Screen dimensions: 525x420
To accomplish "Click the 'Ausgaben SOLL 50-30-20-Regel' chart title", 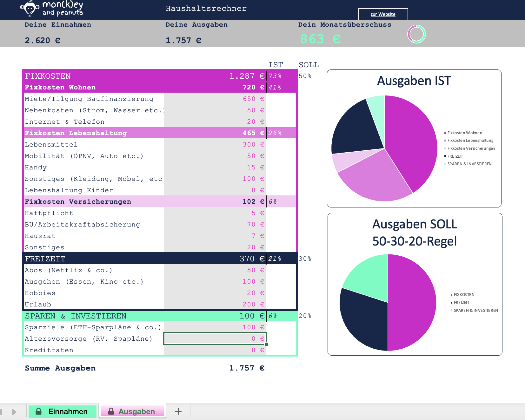I will pos(415,233).
